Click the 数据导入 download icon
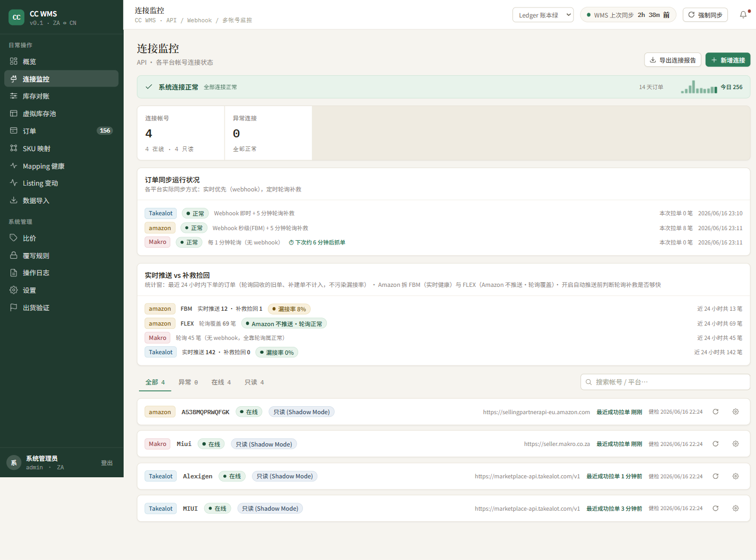 [x=14, y=200]
